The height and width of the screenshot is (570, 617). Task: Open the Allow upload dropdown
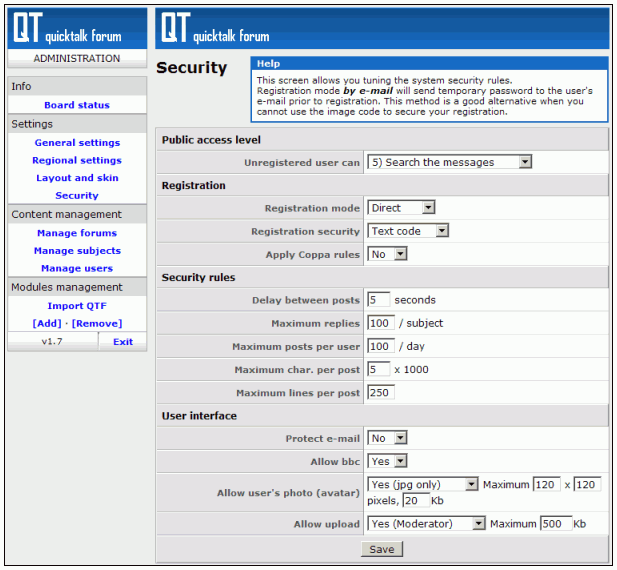point(426,523)
